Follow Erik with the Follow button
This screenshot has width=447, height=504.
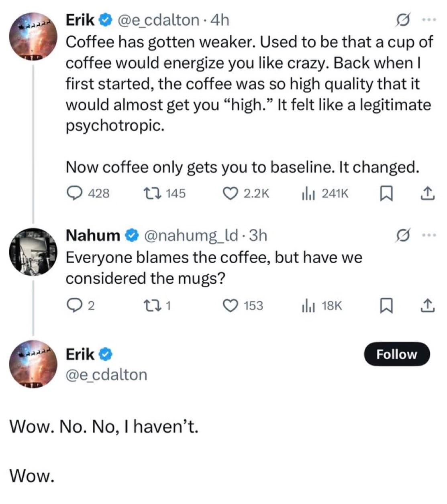click(x=397, y=354)
